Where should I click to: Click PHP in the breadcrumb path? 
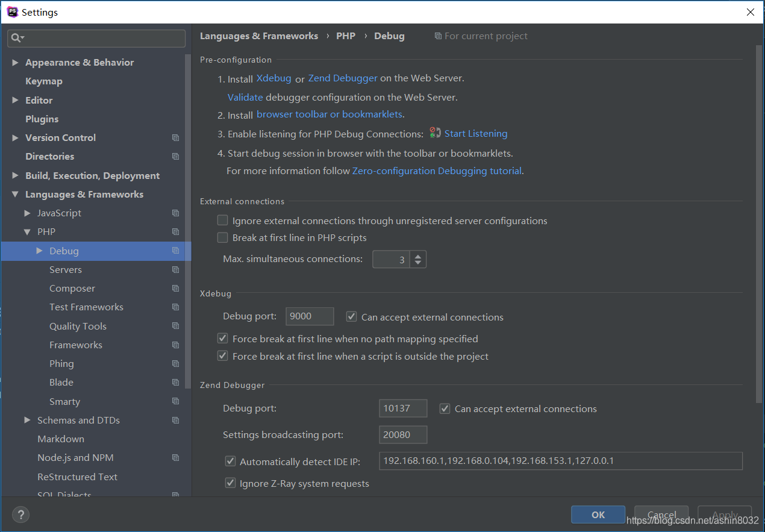[346, 36]
